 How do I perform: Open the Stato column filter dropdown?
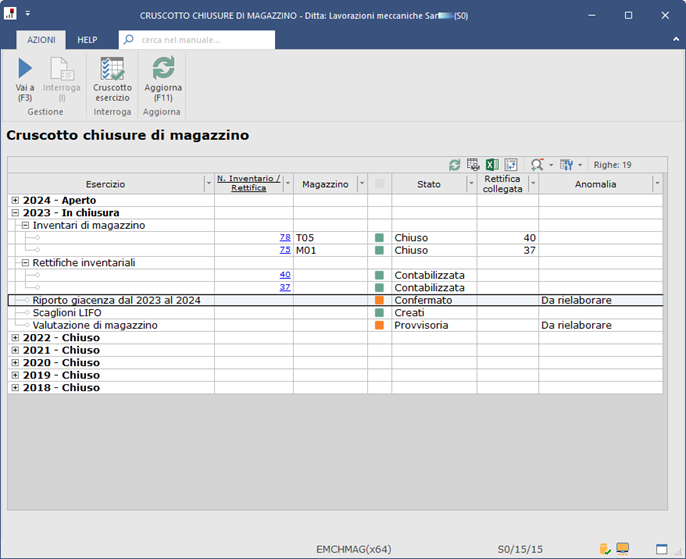click(470, 184)
